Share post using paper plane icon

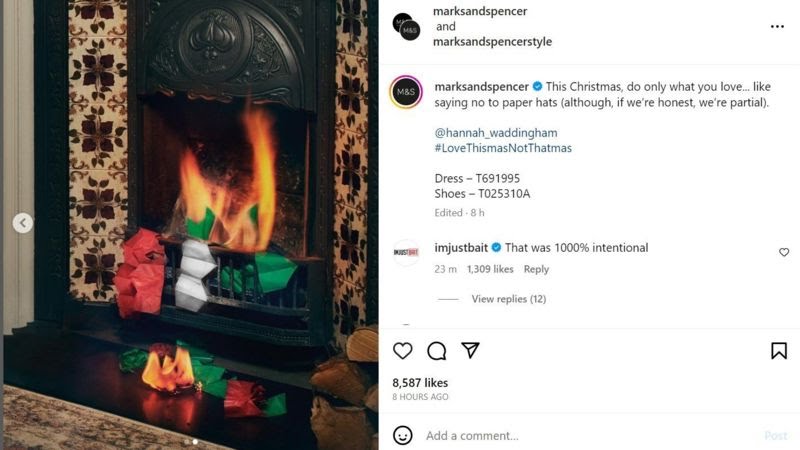[470, 350]
